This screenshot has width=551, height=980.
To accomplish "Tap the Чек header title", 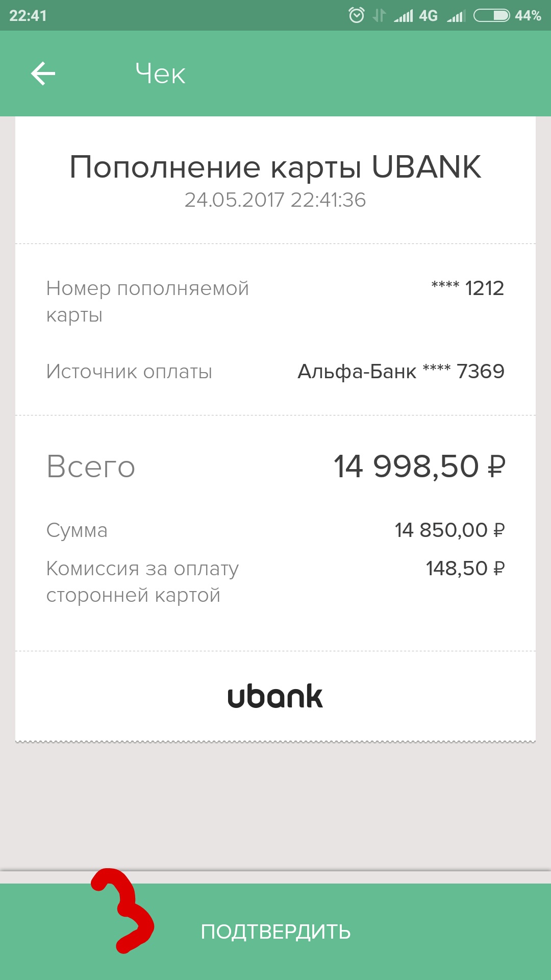I will (160, 73).
